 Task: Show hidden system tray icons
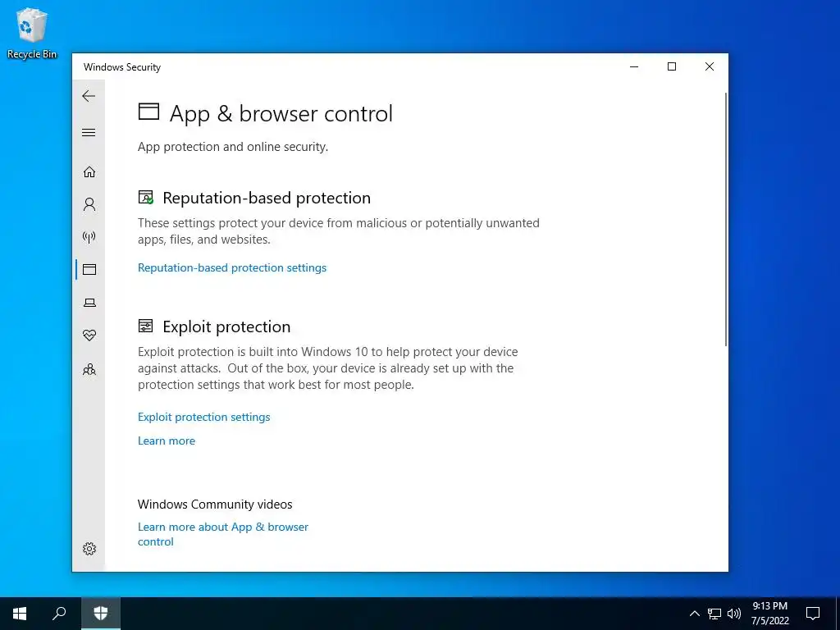coord(694,614)
